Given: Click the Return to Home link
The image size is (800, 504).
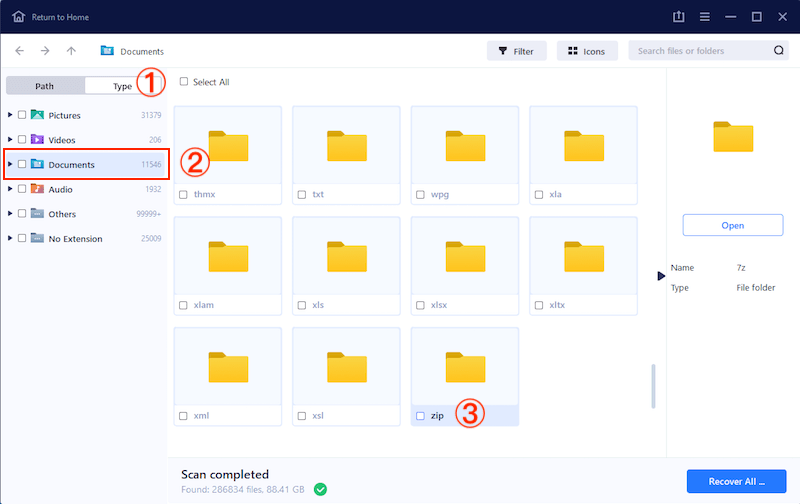Looking at the screenshot, I should tap(60, 17).
